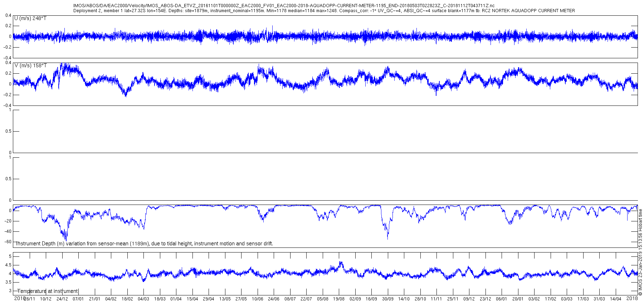Image resolution: width=644 pixels, height=304 pixels.
Task: Click the 'Instrument Depth (m) variation' caption
Action: click(144, 244)
